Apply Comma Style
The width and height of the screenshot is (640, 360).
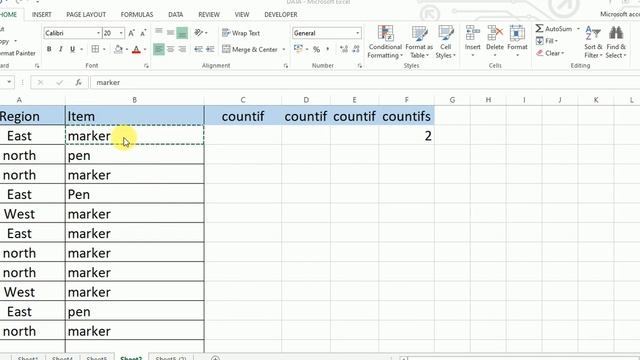click(328, 49)
